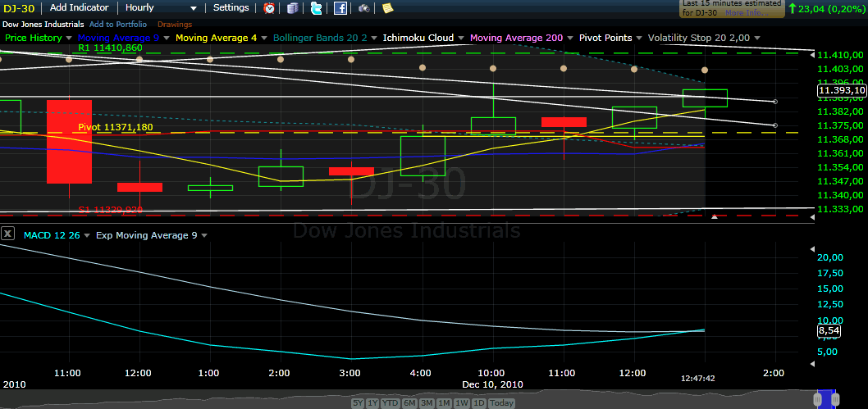
Task: Select the YTD range button
Action: [x=391, y=403]
